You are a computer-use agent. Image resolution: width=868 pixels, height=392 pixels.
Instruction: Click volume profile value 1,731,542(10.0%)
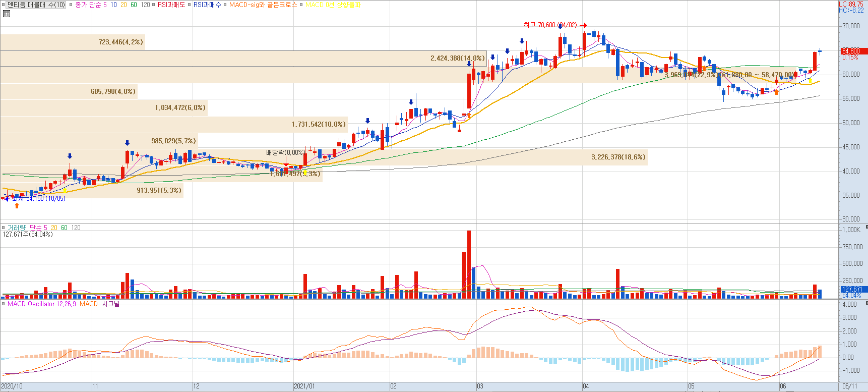click(x=319, y=124)
